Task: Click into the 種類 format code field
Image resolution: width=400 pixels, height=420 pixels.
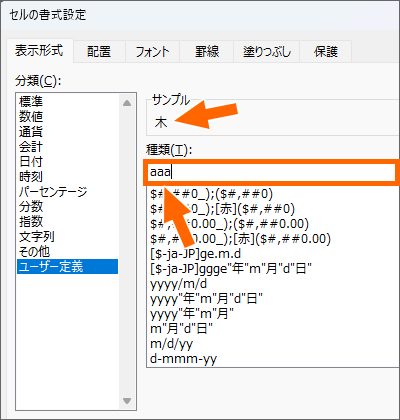Action: [x=272, y=172]
